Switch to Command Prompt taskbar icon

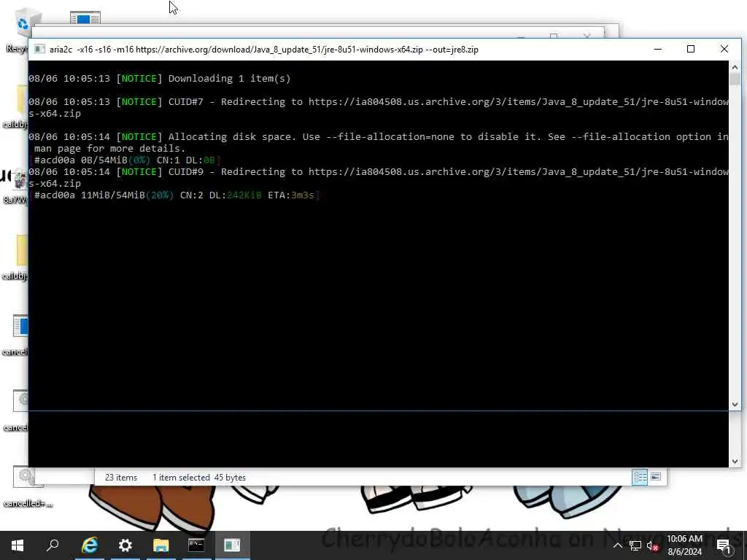click(196, 545)
